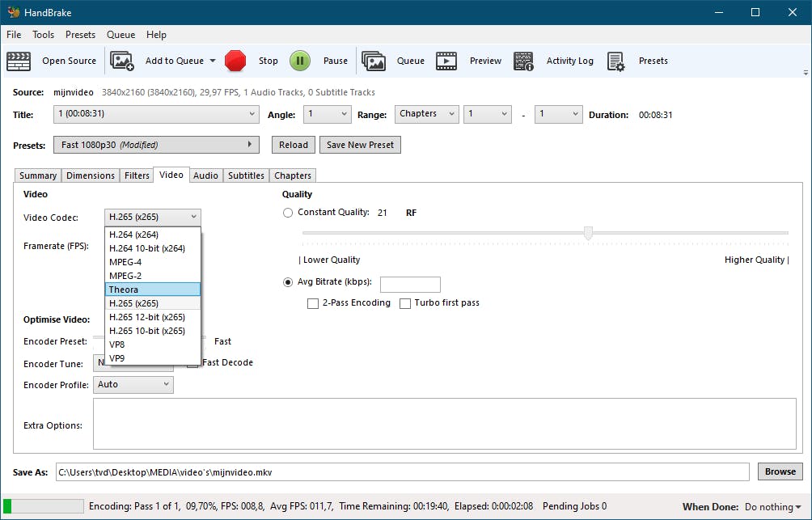Enable the 2-Pass Encoding checkbox
This screenshot has width=812, height=520.
pyautogui.click(x=313, y=303)
